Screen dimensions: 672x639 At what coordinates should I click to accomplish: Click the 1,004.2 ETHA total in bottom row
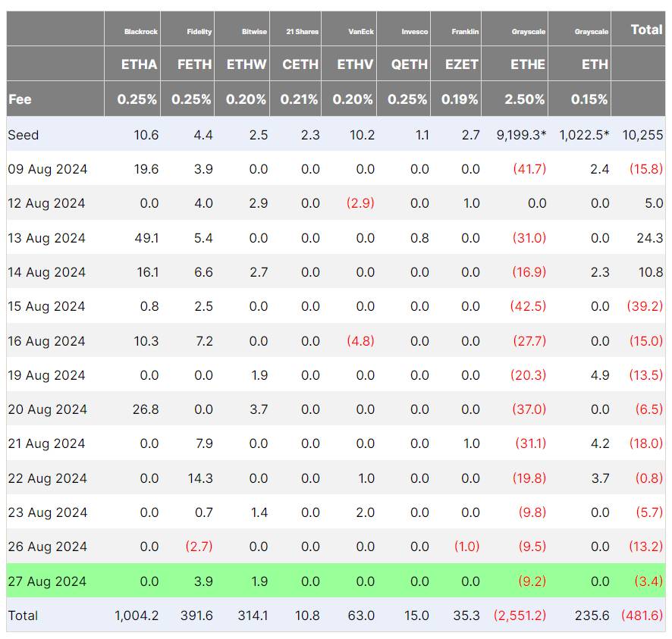point(137,616)
